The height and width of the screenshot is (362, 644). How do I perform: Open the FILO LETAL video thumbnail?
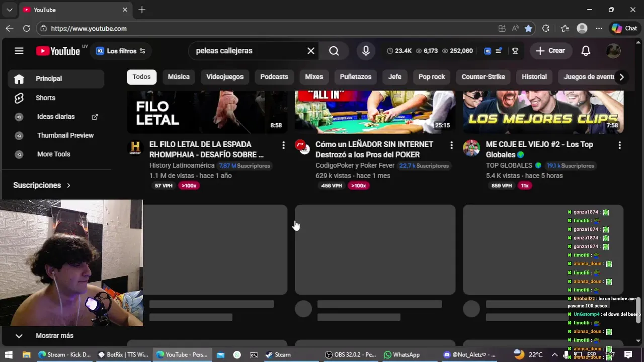click(x=207, y=112)
